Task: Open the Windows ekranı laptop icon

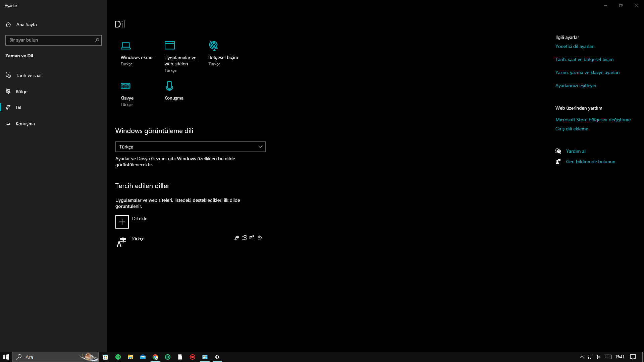Action: (126, 46)
